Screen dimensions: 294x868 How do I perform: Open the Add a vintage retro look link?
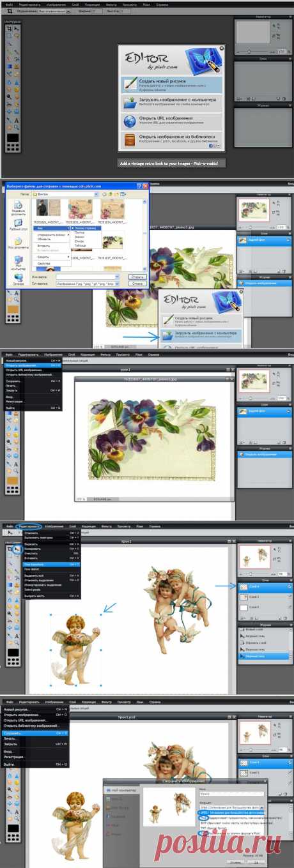point(171,163)
